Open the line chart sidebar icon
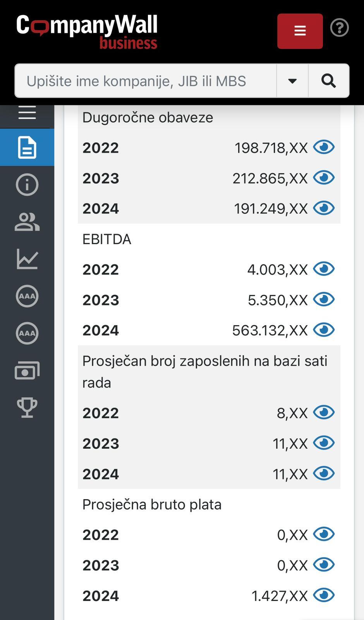 [27, 259]
